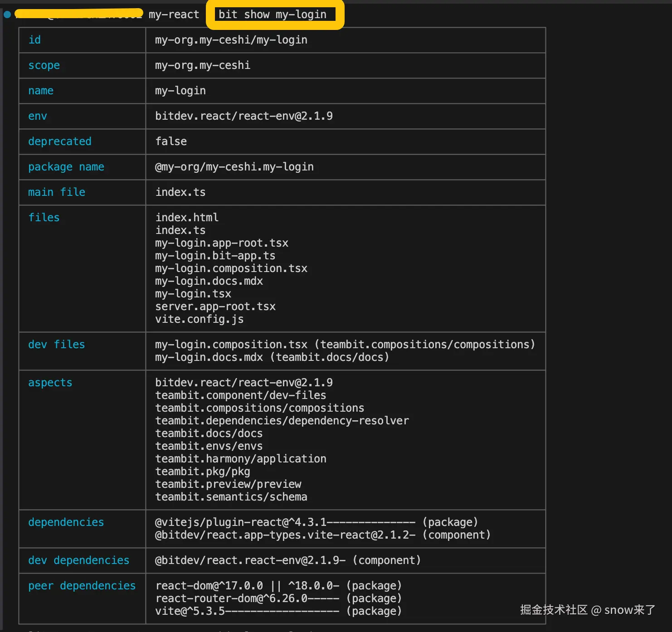Click the 'my-react' directory in prompt

(x=174, y=15)
